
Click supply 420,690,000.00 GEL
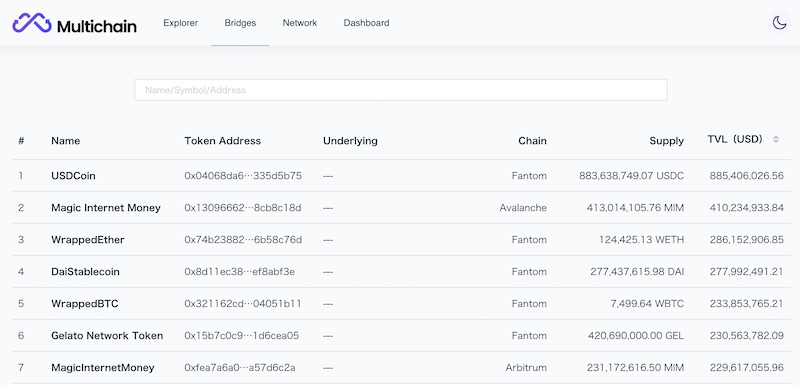(x=636, y=336)
